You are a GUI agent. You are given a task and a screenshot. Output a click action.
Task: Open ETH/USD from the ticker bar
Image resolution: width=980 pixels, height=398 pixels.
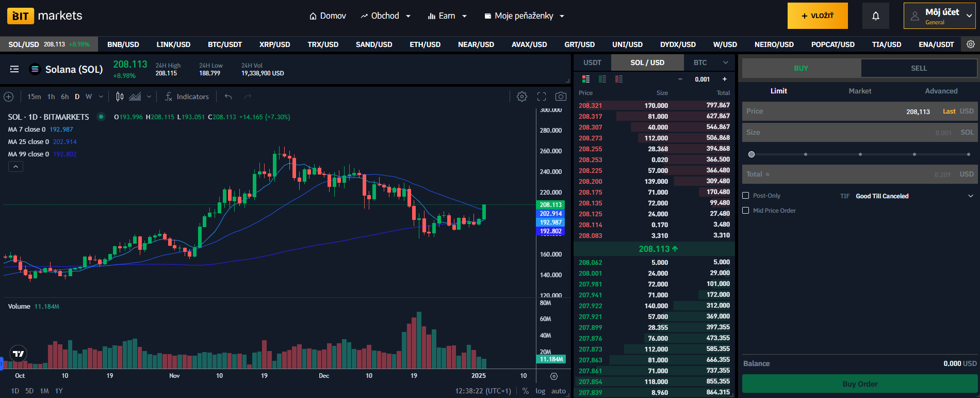(425, 44)
